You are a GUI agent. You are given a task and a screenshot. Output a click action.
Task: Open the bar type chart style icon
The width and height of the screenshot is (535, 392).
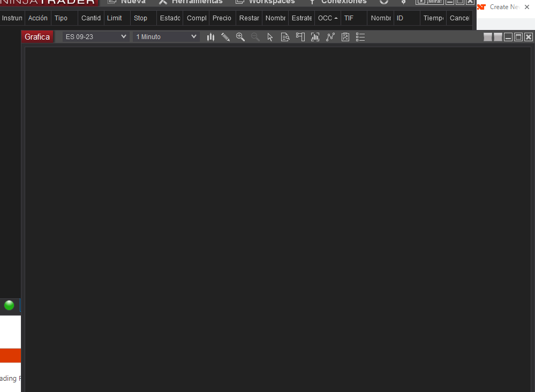pos(211,37)
